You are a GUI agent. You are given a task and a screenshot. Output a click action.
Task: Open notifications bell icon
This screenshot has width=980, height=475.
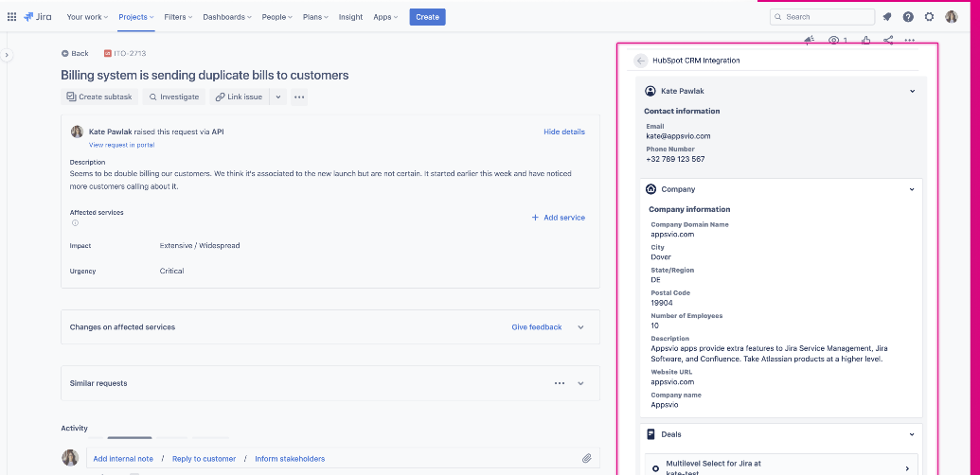point(887,17)
